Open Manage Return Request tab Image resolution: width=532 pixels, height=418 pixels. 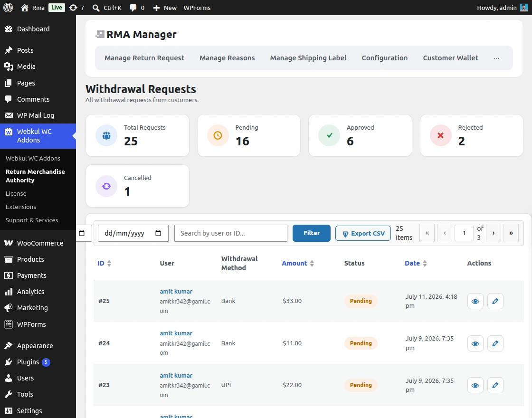144,58
